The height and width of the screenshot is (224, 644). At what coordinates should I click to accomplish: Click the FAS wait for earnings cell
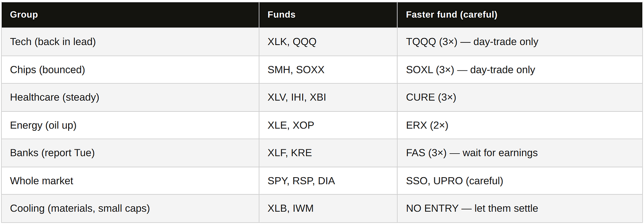(x=520, y=153)
